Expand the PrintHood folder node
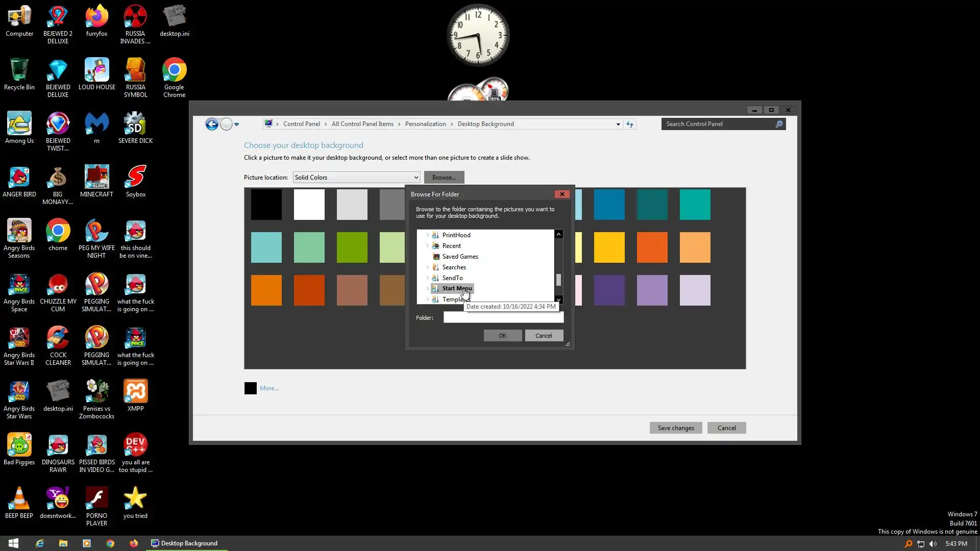The width and height of the screenshot is (980, 551). 428,235
